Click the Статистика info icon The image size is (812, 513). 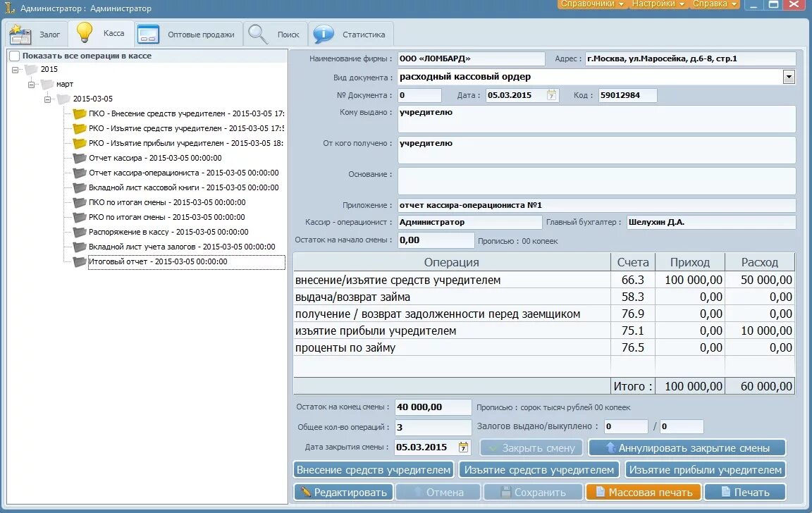(323, 34)
